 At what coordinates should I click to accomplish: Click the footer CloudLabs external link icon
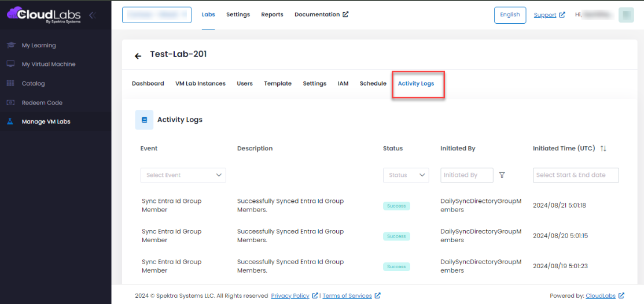tap(621, 295)
